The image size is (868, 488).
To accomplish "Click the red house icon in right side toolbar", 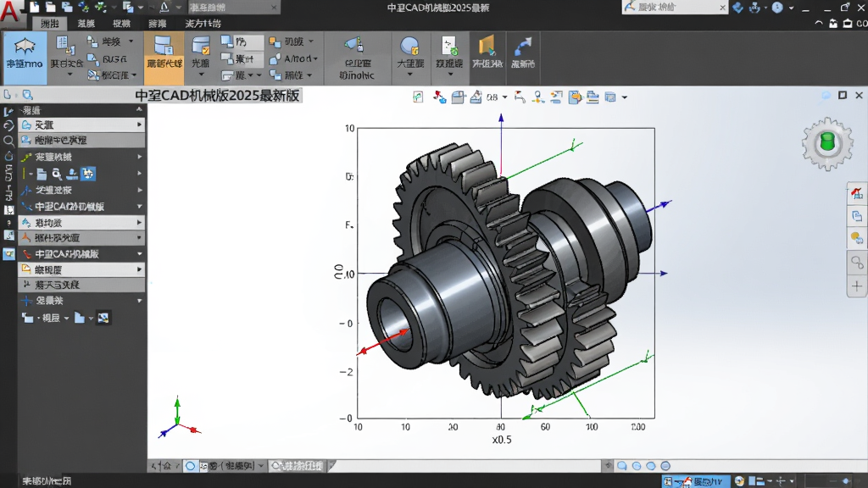I will [x=857, y=193].
